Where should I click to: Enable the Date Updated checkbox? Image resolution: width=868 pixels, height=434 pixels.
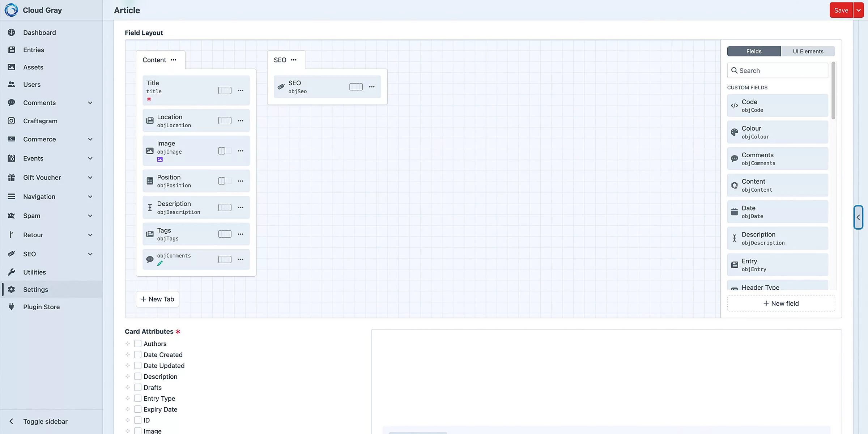click(138, 366)
